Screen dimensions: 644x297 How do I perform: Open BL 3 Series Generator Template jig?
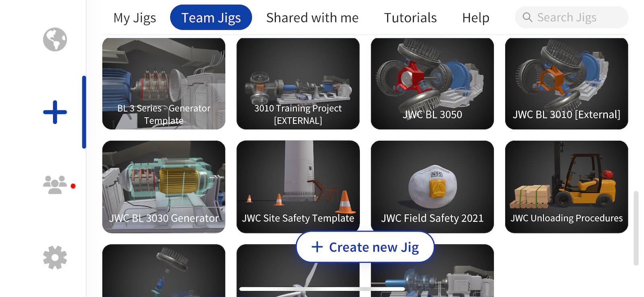[164, 84]
